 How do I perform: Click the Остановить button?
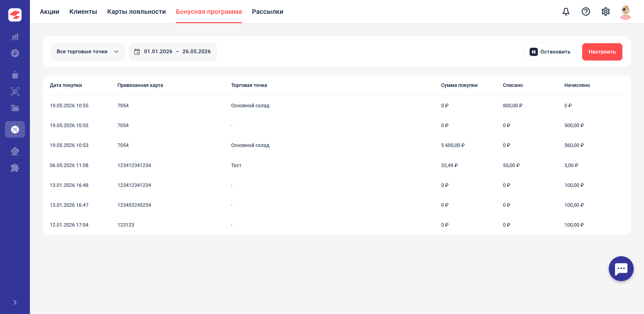550,52
